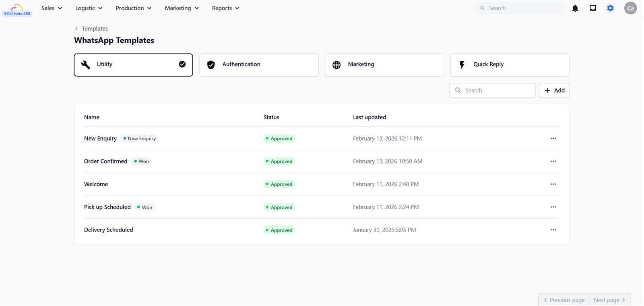Click the magnifier in the top search bar
The image size is (644, 306).
[483, 8]
